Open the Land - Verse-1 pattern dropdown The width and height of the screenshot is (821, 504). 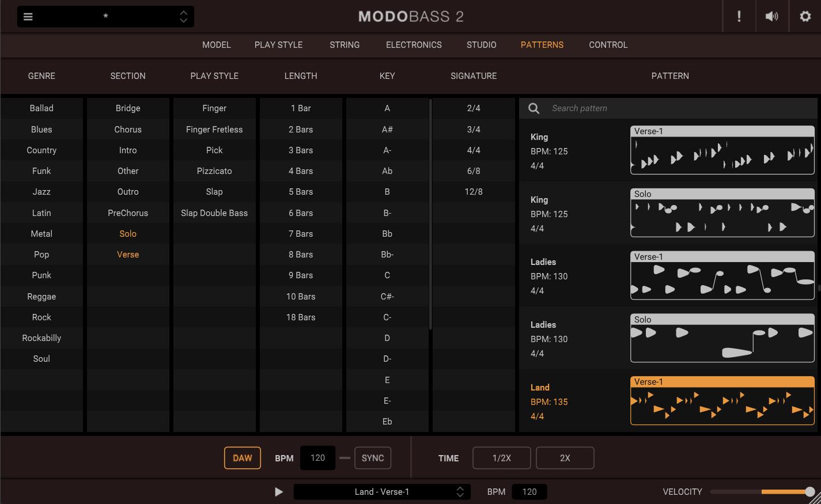(x=382, y=492)
